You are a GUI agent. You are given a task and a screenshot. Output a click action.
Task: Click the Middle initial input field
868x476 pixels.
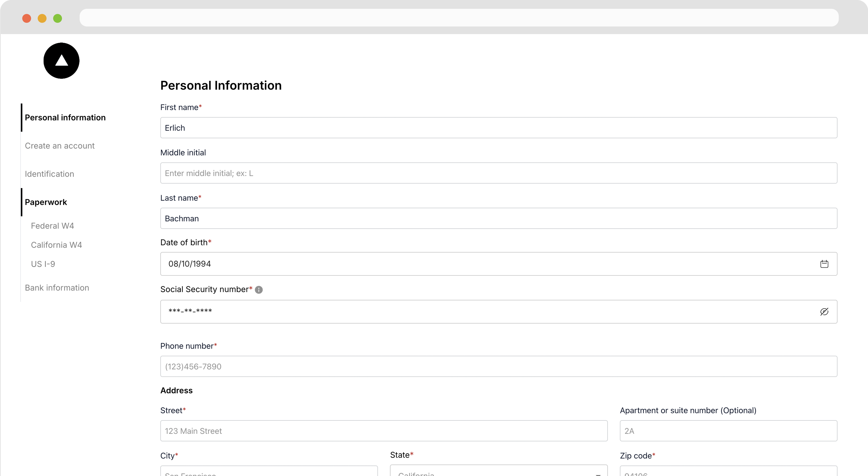(499, 173)
